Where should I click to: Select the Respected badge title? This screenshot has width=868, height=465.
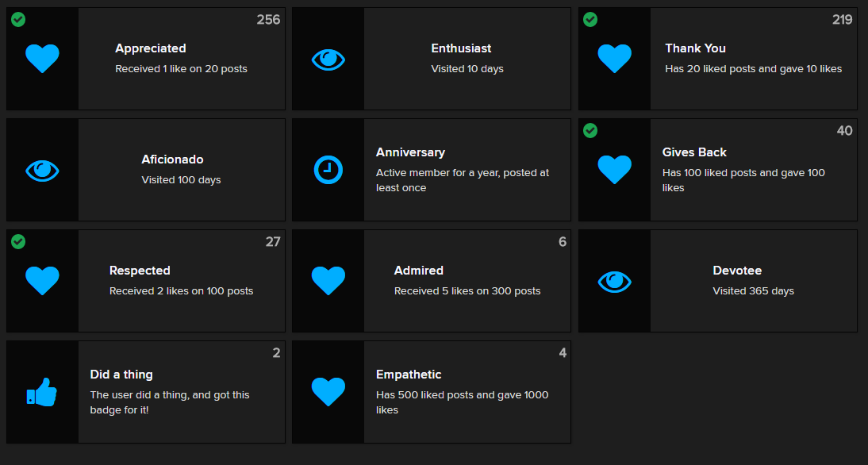click(140, 271)
